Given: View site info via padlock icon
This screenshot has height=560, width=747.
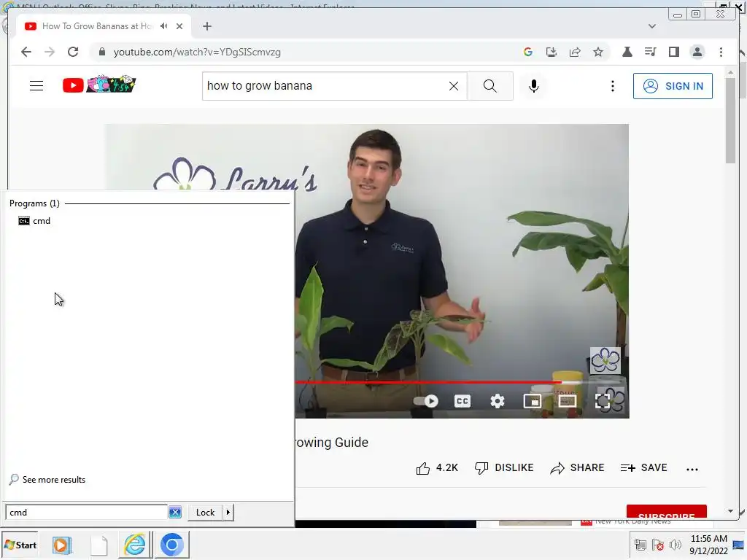Looking at the screenshot, I should (x=101, y=52).
